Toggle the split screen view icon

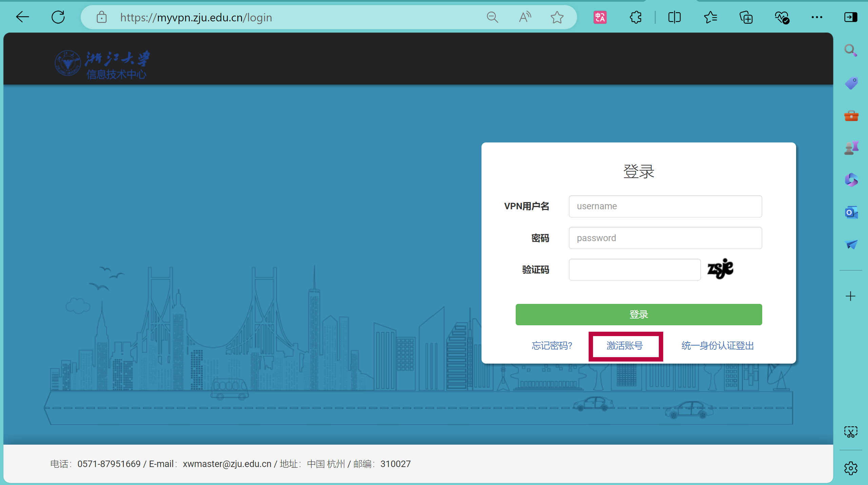click(674, 17)
